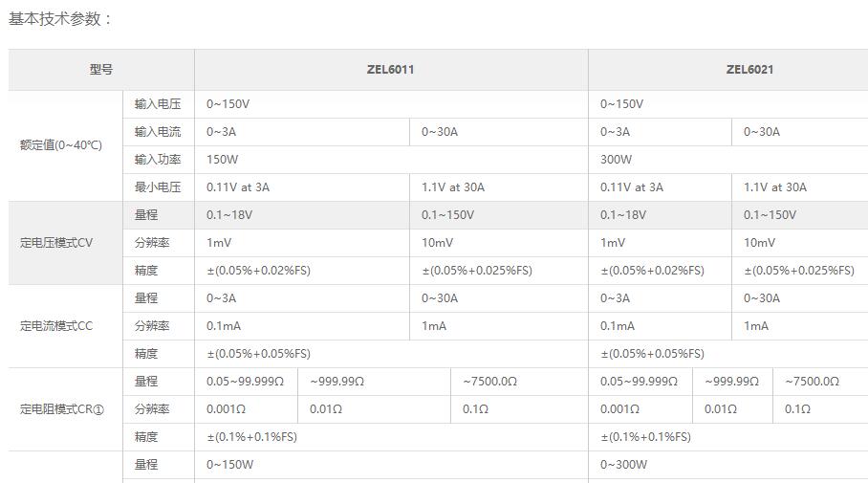The width and height of the screenshot is (868, 483).
Task: Select the 300W input power cell
Action: coord(616,160)
